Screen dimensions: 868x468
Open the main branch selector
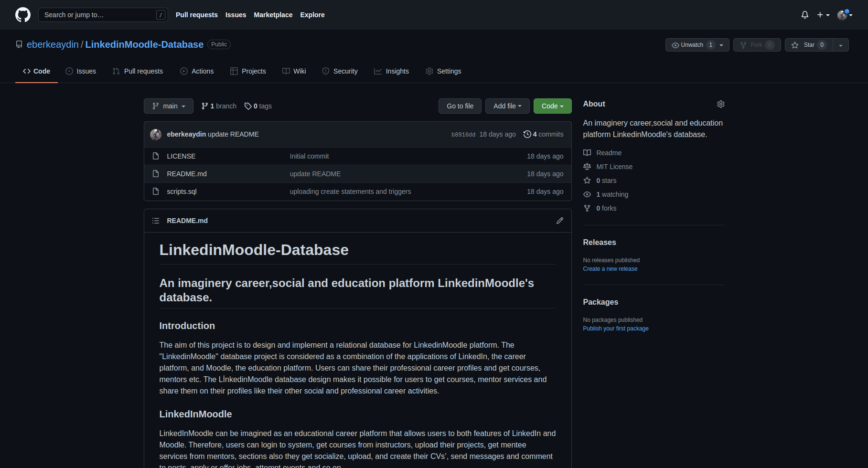click(x=169, y=106)
